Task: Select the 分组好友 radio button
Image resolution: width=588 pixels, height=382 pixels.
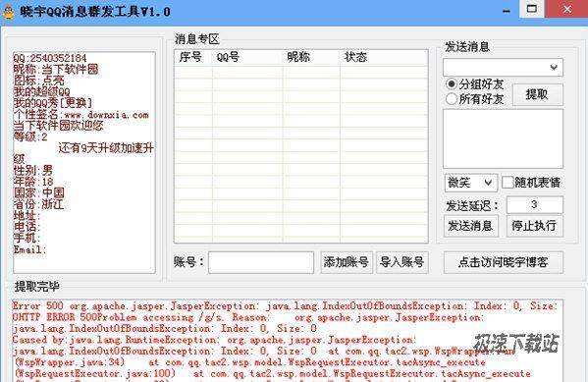Action: coord(452,83)
